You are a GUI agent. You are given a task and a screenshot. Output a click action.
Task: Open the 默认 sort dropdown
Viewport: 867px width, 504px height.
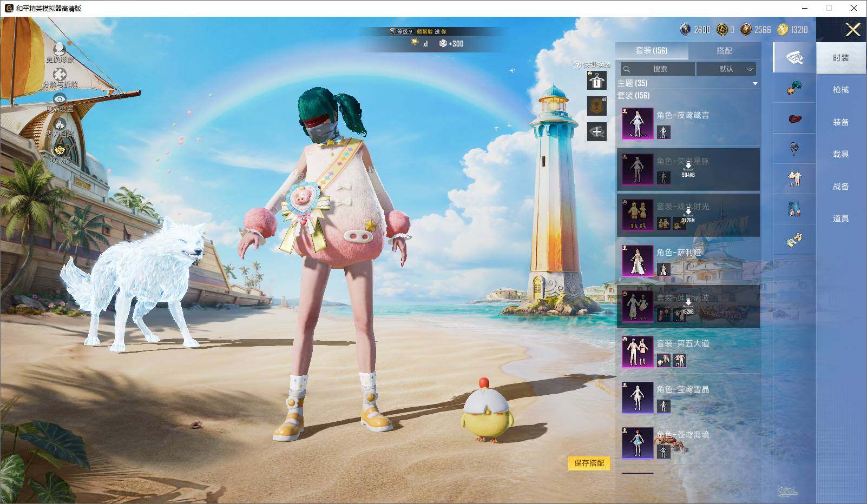tap(726, 69)
